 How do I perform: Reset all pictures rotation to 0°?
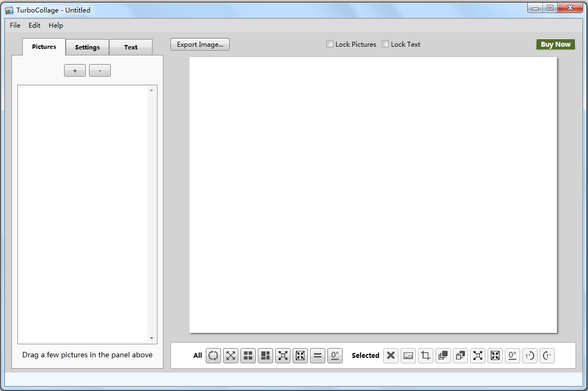[335, 356]
